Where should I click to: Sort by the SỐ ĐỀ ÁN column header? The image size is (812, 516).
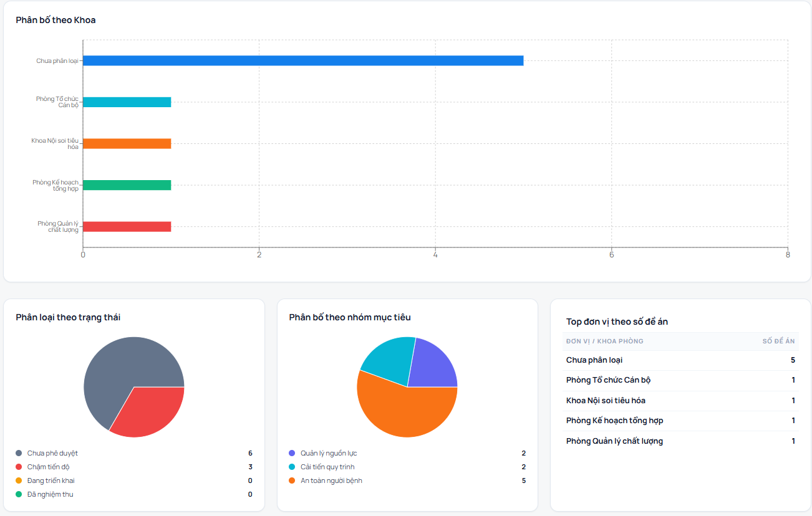[778, 341]
